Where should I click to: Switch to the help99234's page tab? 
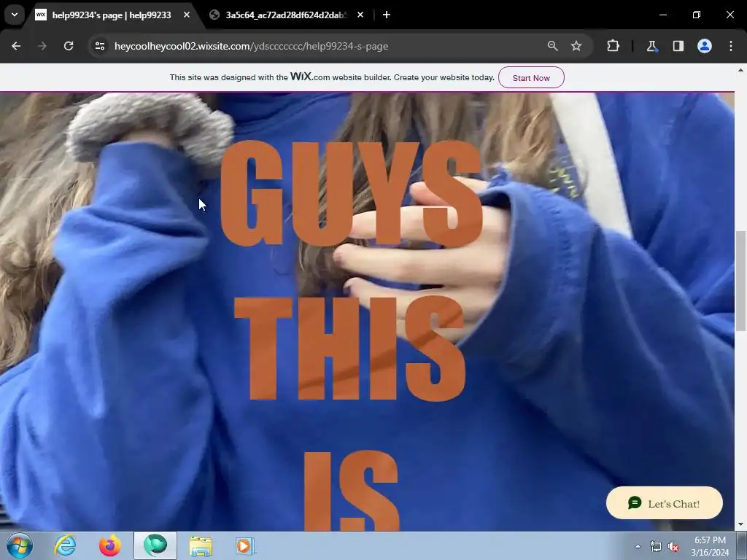pyautogui.click(x=112, y=15)
